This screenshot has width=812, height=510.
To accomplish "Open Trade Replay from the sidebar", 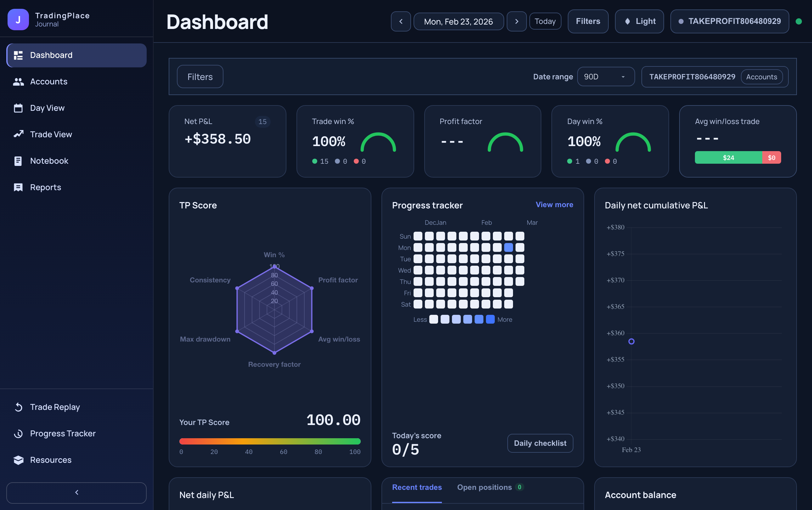I will coord(18,407).
